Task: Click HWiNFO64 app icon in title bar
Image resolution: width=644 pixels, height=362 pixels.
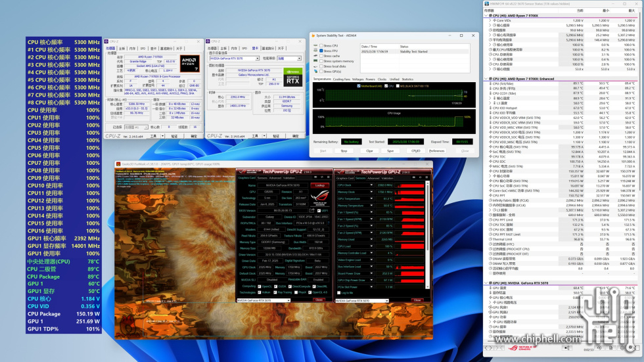Action: (487, 4)
